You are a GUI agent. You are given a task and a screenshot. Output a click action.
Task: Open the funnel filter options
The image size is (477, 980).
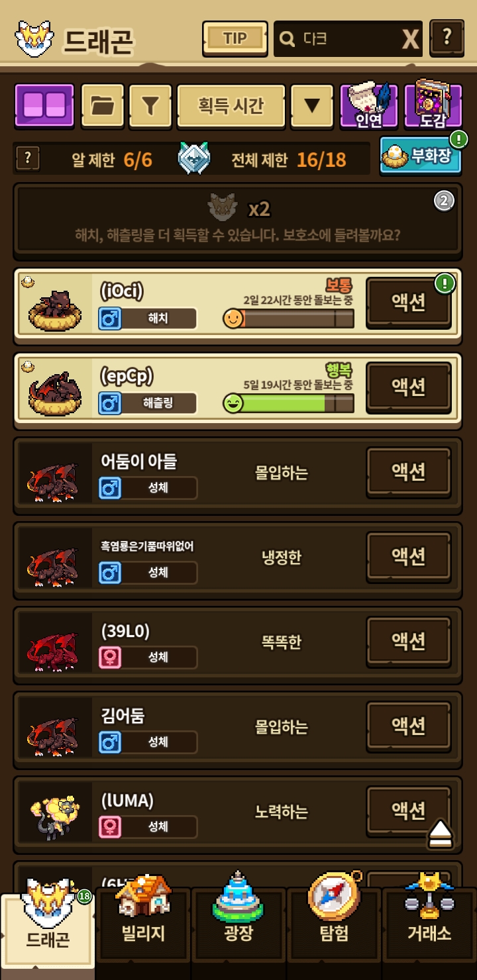(x=150, y=105)
